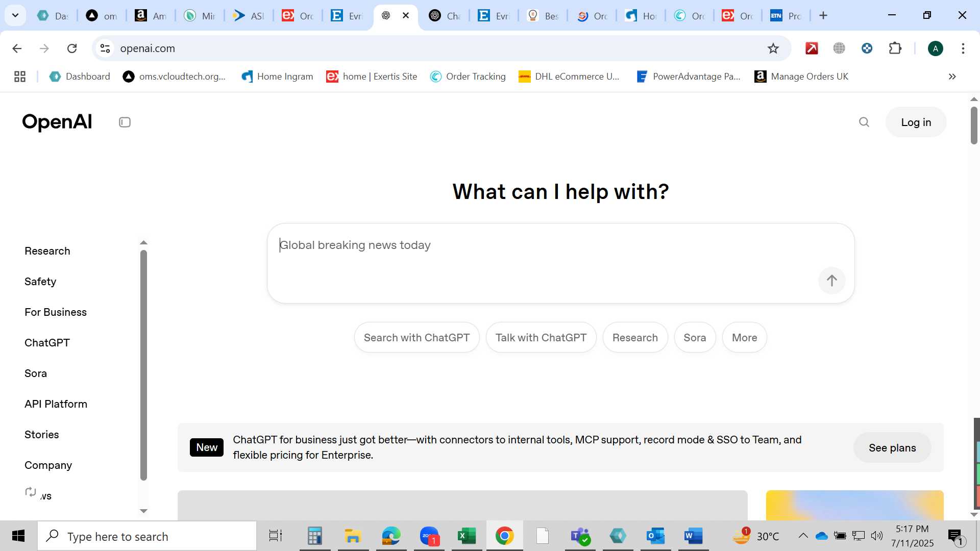Open Excel from the taskbar
Image resolution: width=980 pixels, height=551 pixels.
pos(467,536)
